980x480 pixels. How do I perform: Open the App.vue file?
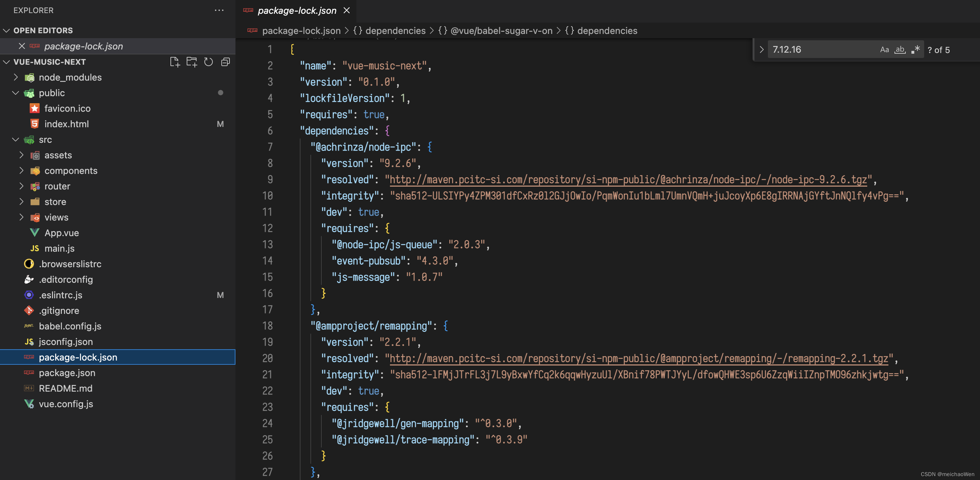[62, 233]
